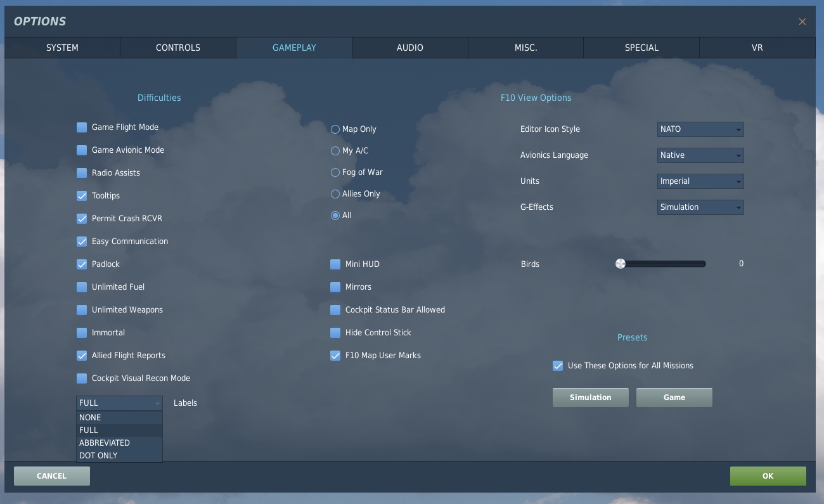824x504 pixels.
Task: Open the Editor Icon Style dropdown
Action: point(700,129)
